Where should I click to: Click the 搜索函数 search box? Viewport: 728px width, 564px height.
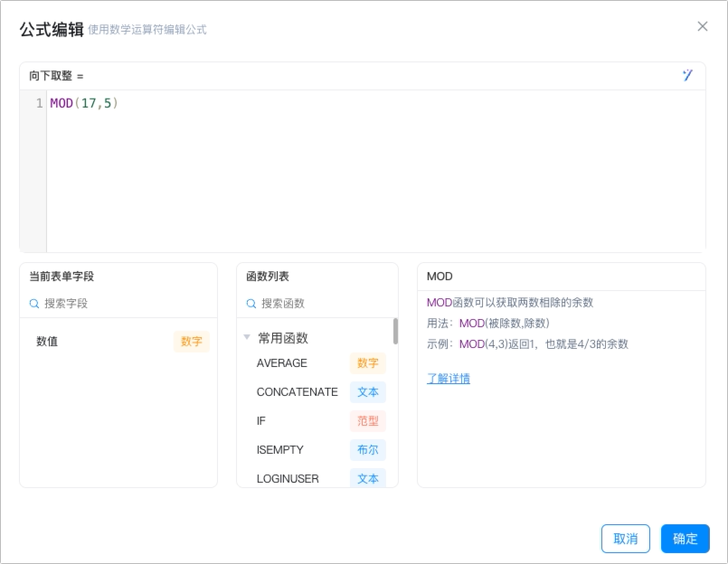[325, 304]
